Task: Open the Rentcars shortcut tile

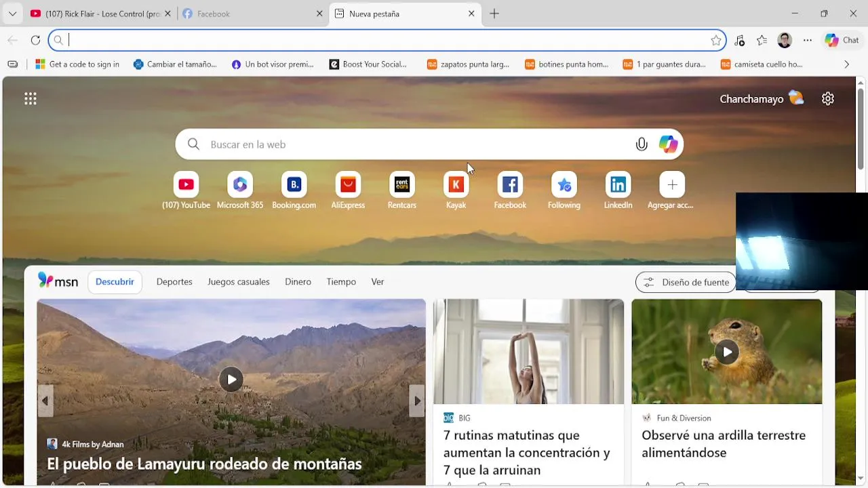Action: (402, 184)
